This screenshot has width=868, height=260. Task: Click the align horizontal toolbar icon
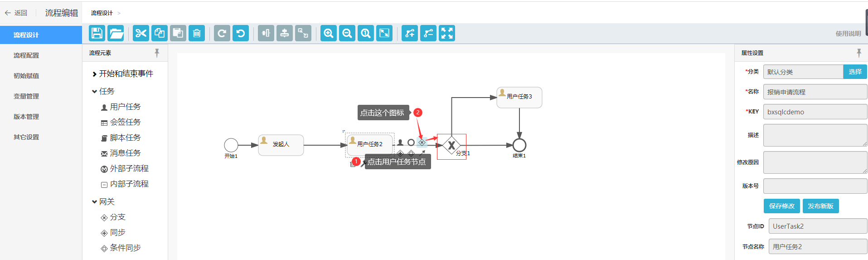[285, 33]
